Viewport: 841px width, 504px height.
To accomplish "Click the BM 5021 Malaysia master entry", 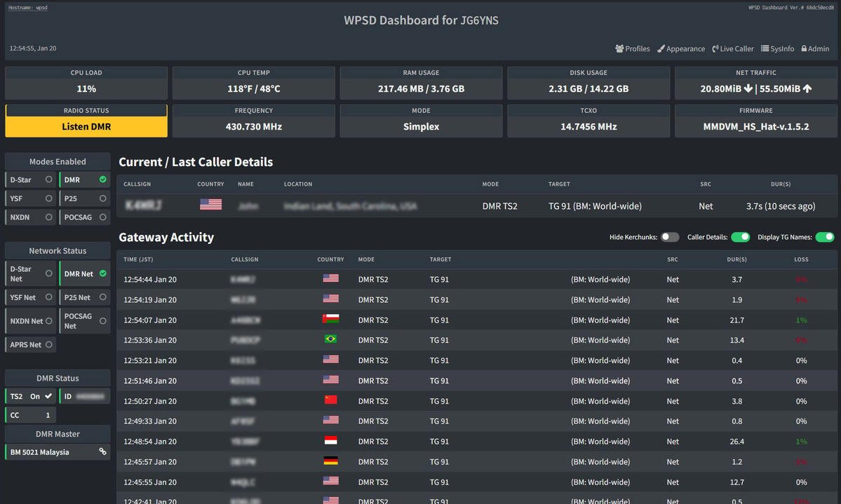I will point(58,452).
